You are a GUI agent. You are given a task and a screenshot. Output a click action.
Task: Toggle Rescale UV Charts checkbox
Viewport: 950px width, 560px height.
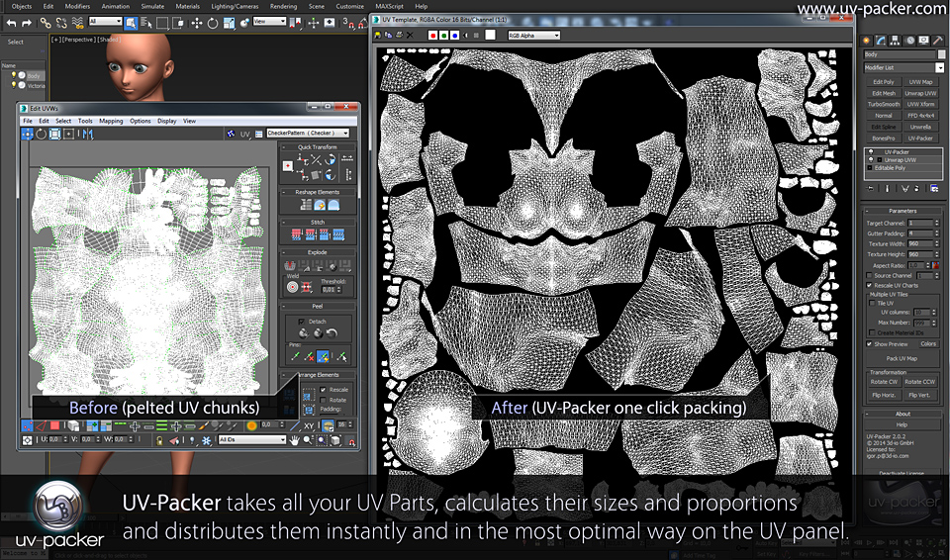(870, 286)
